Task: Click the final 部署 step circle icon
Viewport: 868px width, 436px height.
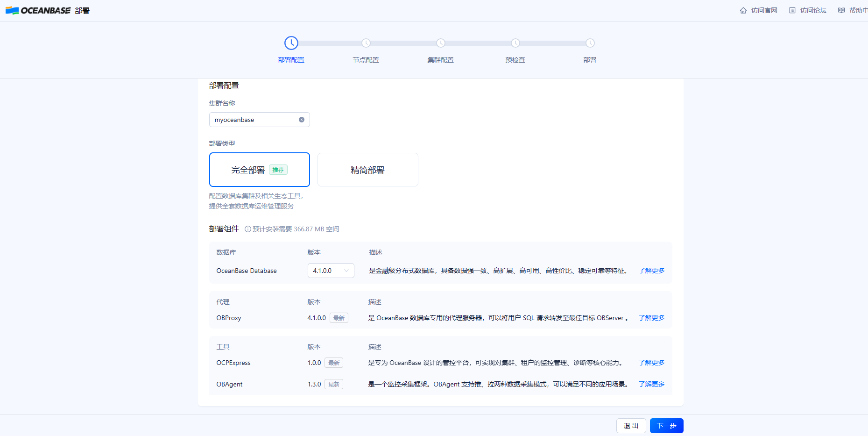Action: pos(590,43)
